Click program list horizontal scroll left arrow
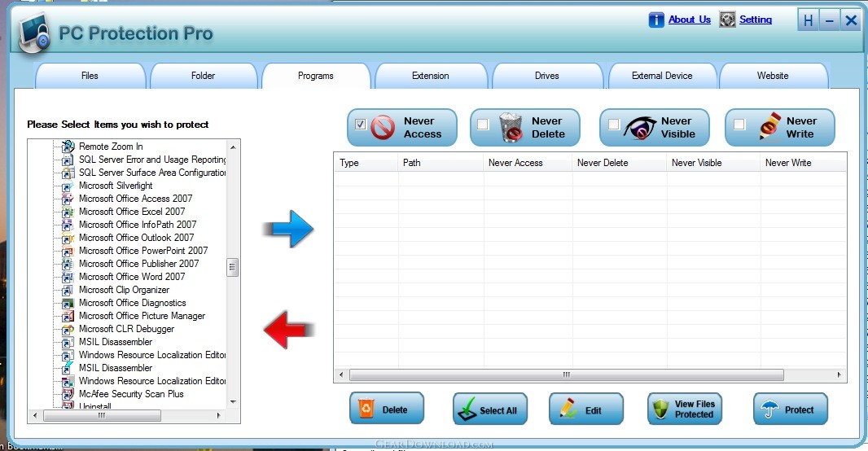868x451 pixels. click(36, 415)
